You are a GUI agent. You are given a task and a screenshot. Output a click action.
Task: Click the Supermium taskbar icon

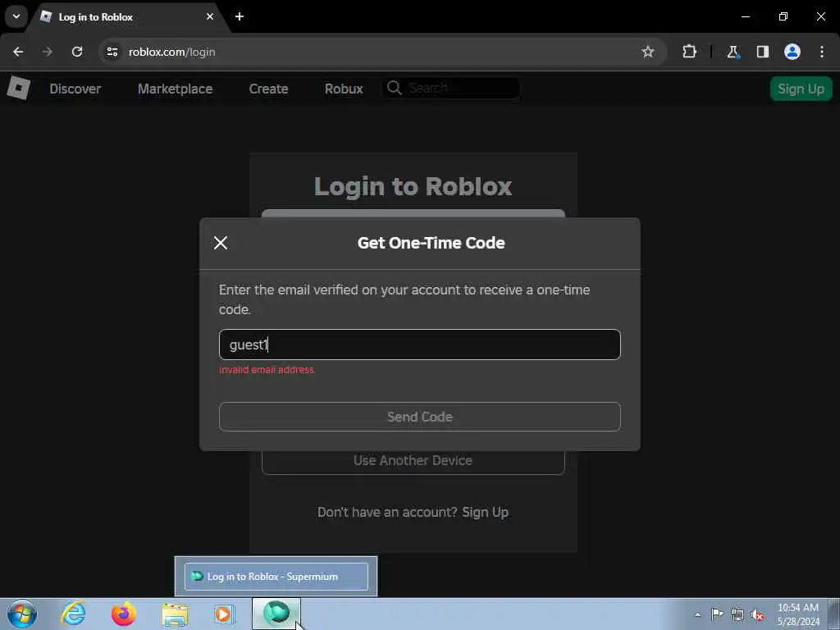276,614
